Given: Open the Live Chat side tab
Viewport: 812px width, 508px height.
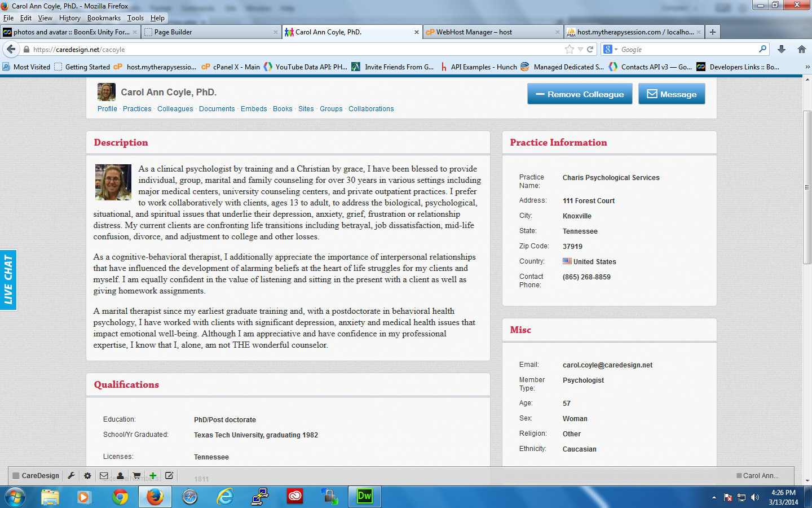Looking at the screenshot, I should [x=8, y=280].
